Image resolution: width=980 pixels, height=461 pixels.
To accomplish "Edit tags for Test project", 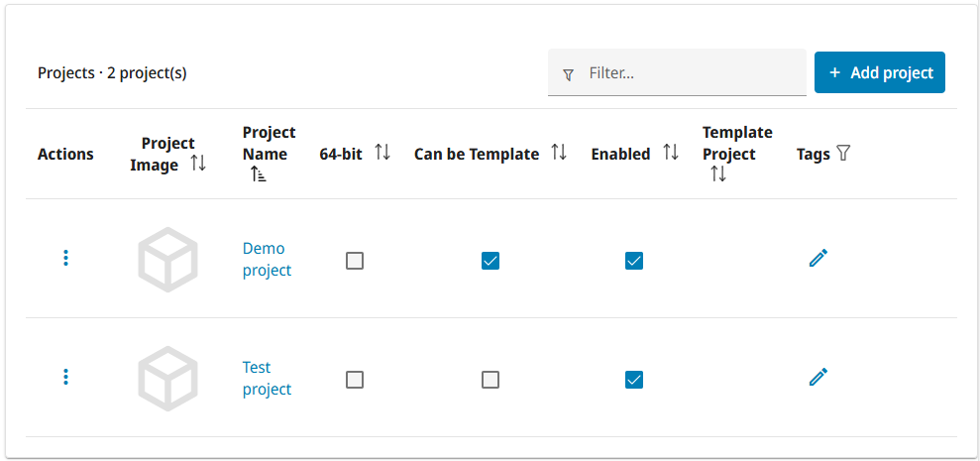I will [818, 377].
